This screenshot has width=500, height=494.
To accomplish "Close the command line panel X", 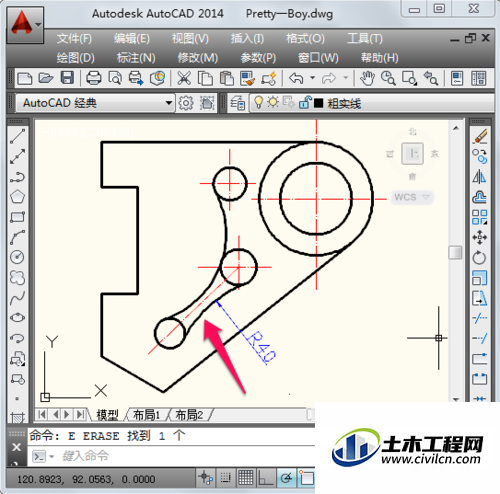I will pos(16,447).
